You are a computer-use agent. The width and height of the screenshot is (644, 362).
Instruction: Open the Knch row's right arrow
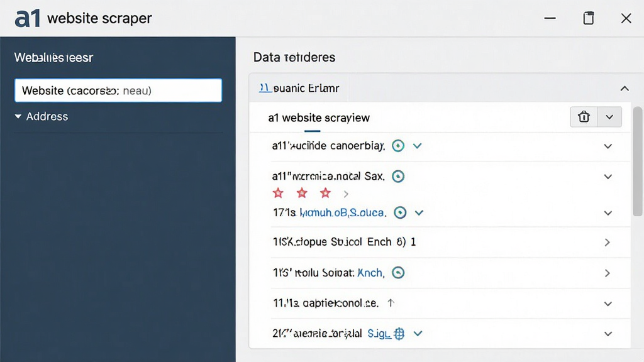pyautogui.click(x=608, y=273)
